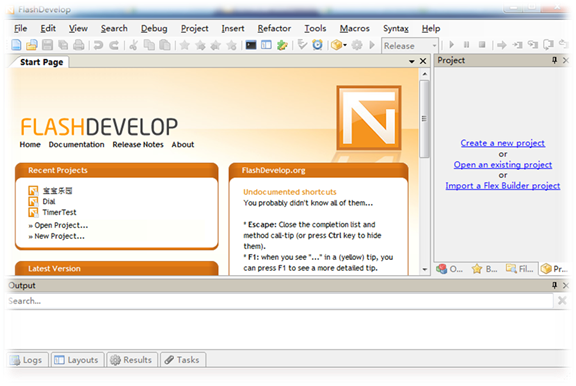The image size is (576, 386).
Task: Click the Test Project play icon
Action: 372,45
